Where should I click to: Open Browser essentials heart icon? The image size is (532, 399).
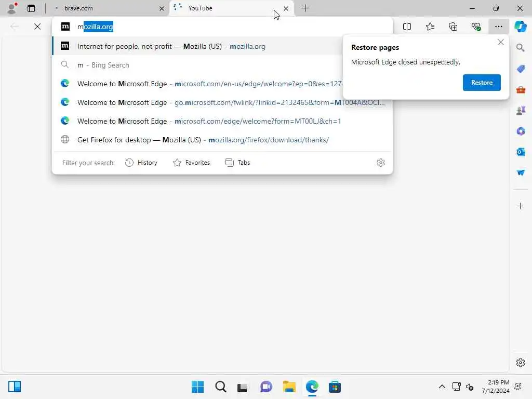click(476, 26)
